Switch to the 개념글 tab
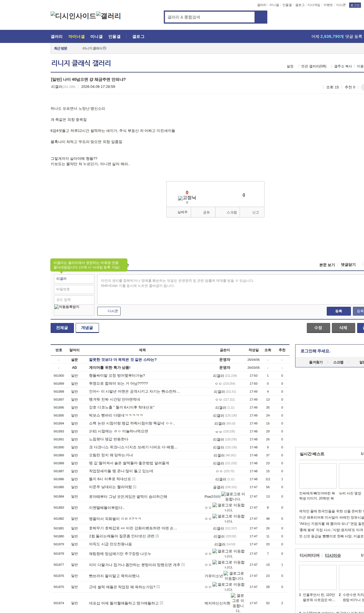This screenshot has width=364, height=613. tap(87, 328)
